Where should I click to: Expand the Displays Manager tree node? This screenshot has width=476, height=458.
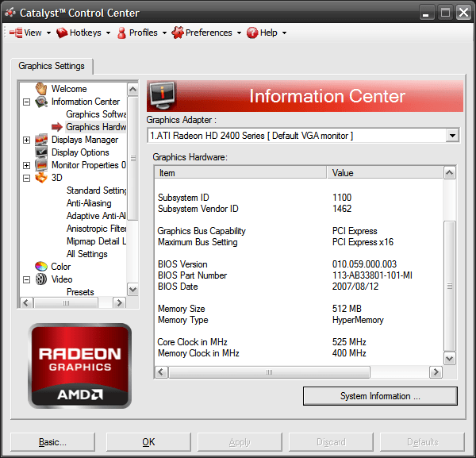(x=26, y=140)
